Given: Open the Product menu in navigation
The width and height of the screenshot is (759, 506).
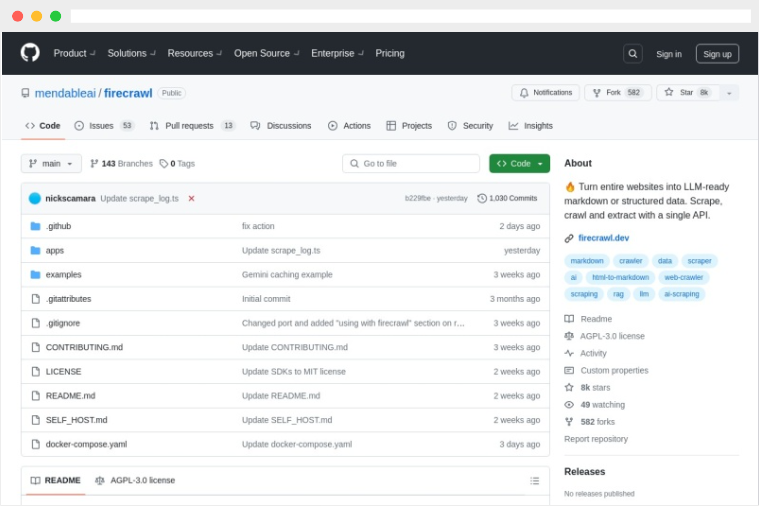Looking at the screenshot, I should tap(74, 53).
